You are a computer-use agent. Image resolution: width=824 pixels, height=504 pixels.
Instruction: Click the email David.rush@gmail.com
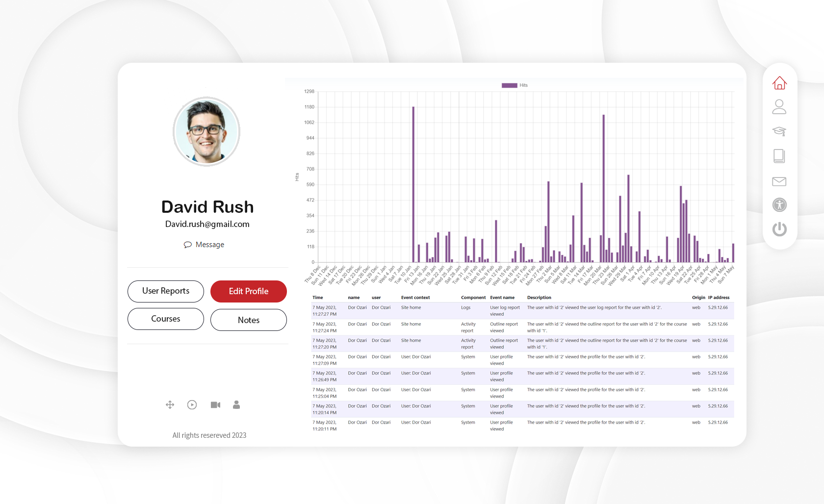[x=207, y=224]
